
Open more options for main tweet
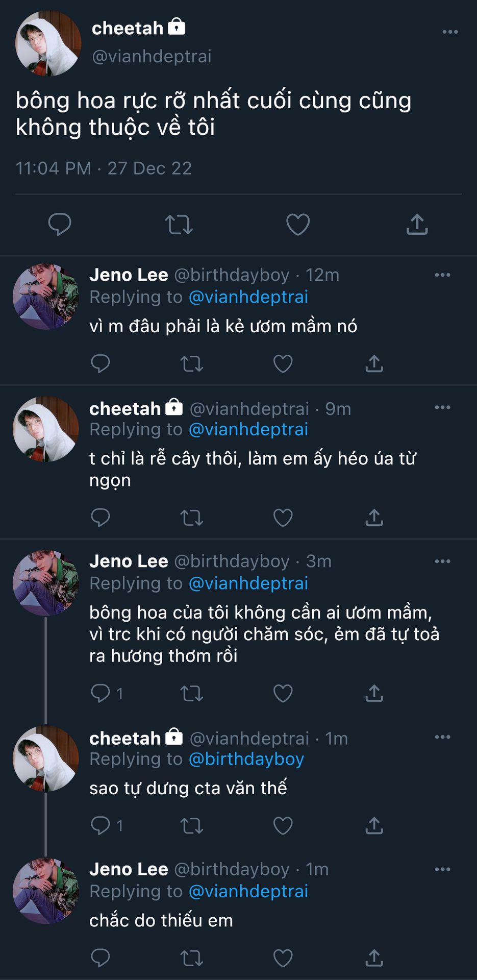click(450, 32)
